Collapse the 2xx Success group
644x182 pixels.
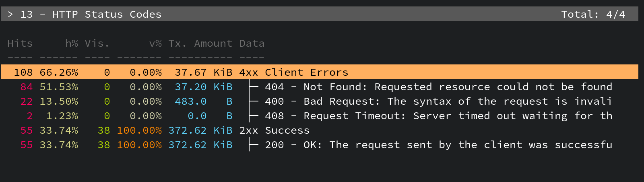[274, 130]
